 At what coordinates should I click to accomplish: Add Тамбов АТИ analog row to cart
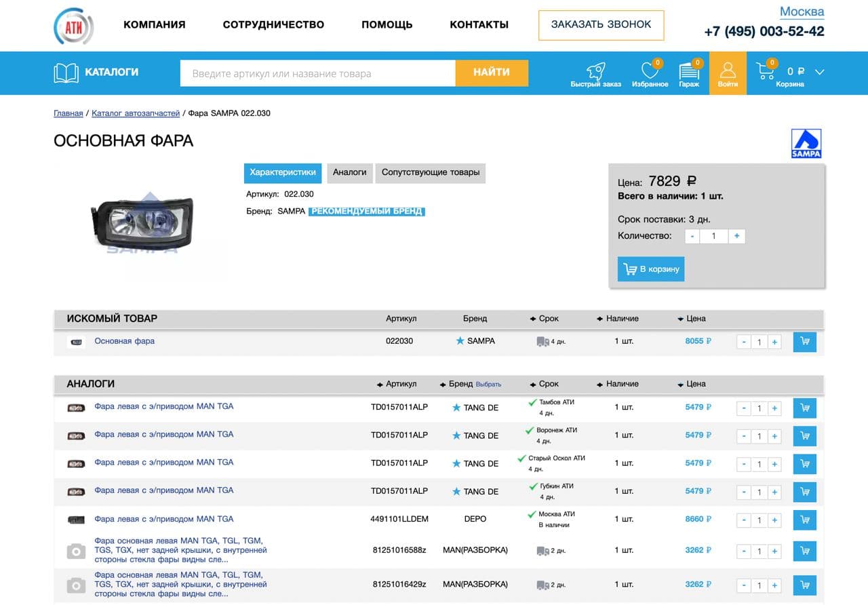point(805,408)
